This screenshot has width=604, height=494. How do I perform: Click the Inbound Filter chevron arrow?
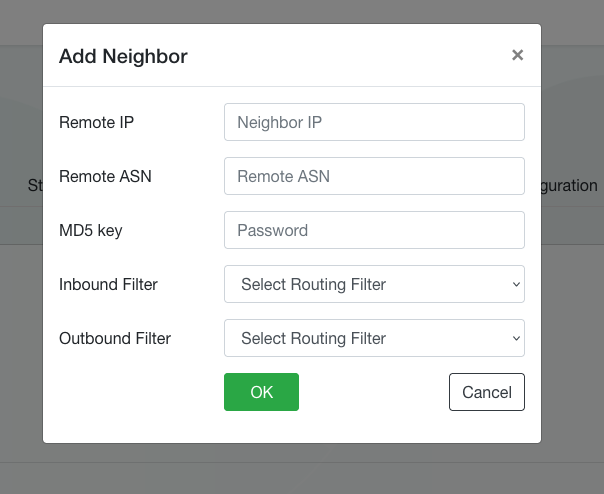tap(516, 285)
